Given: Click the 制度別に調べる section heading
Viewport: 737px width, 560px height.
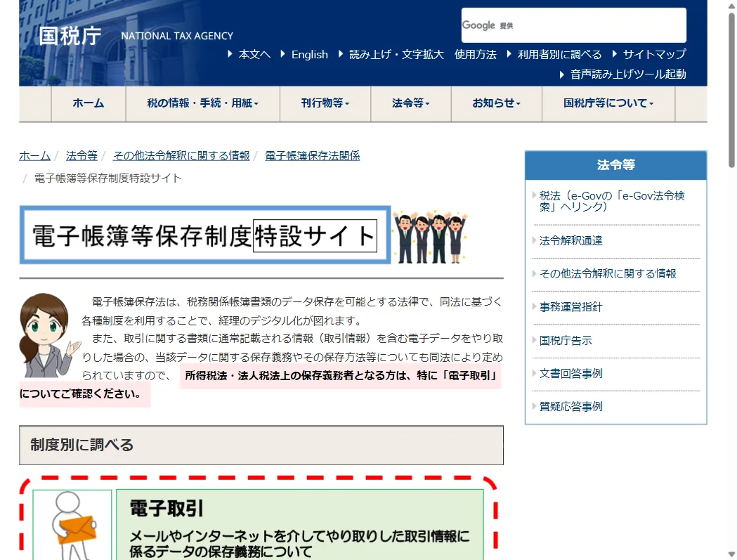Looking at the screenshot, I should point(261,445).
